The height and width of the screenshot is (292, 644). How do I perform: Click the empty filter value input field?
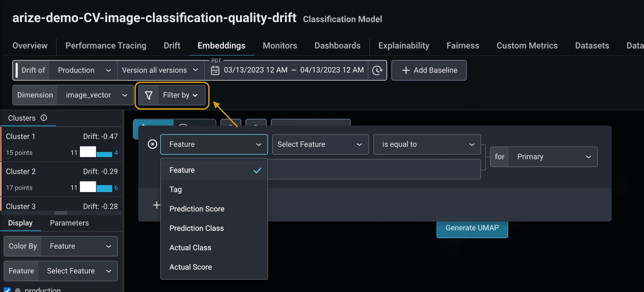[x=374, y=169]
